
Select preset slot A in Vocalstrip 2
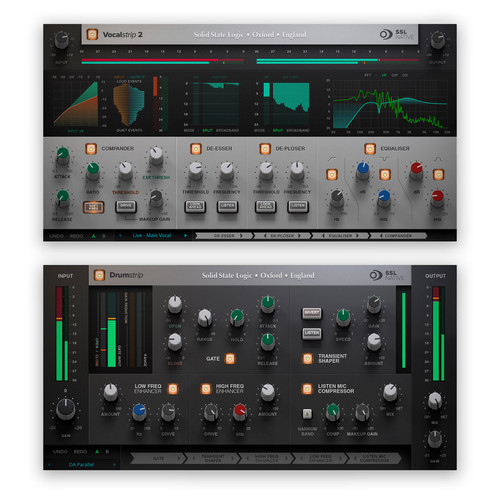(x=94, y=236)
